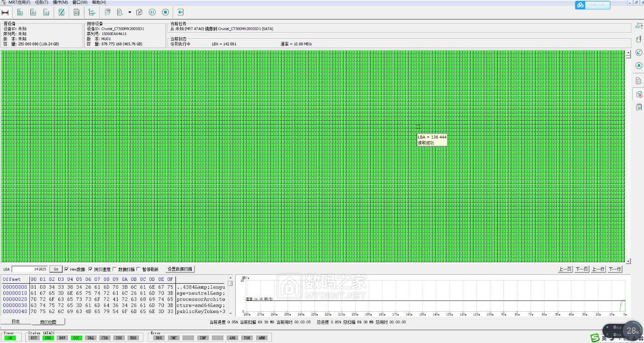This screenshot has width=644, height=343.
Task: Click the scan-settings magnifier document icon
Action: [108, 12]
